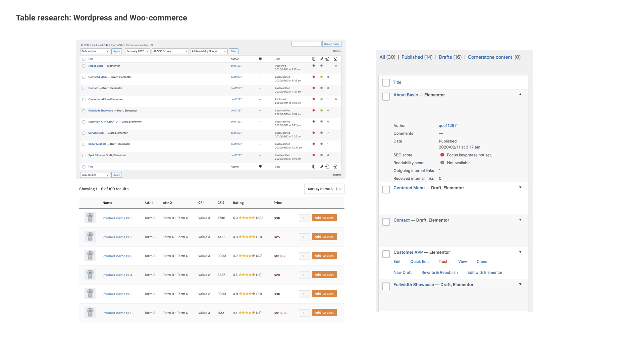This screenshot has width=644, height=362.
Task: Click grey readability dot in Service Grid row
Action: pos(321,133)
